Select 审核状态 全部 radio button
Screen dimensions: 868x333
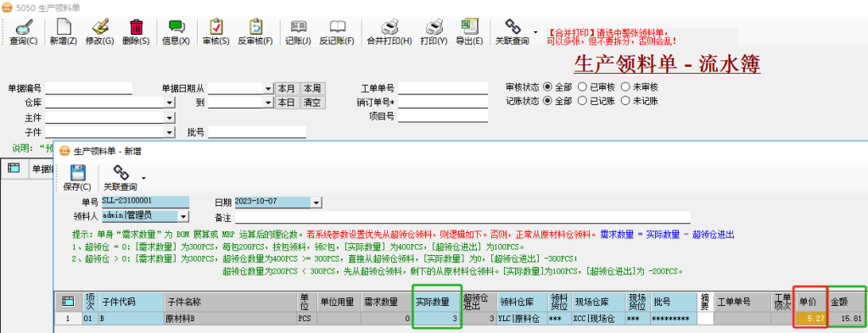(x=547, y=86)
